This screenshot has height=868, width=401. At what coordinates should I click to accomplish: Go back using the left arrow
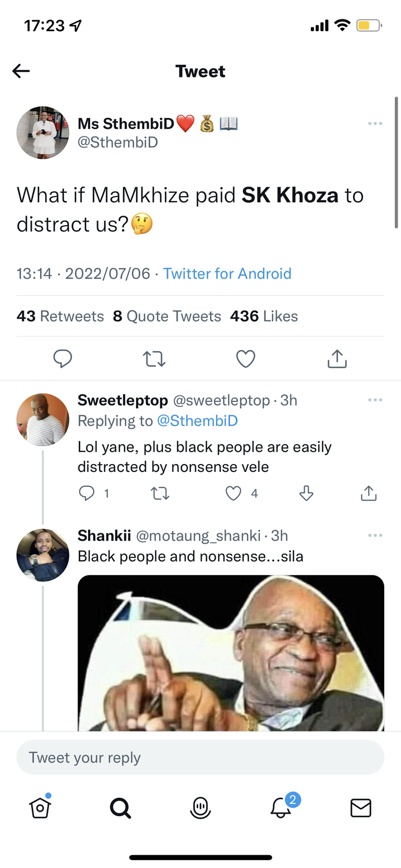(x=21, y=71)
